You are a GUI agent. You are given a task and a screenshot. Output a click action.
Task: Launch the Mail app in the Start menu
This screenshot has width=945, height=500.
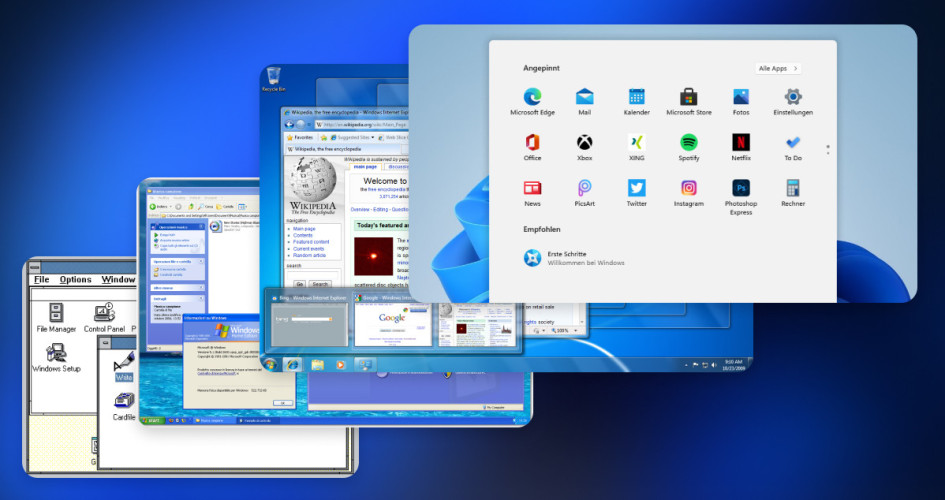(584, 102)
